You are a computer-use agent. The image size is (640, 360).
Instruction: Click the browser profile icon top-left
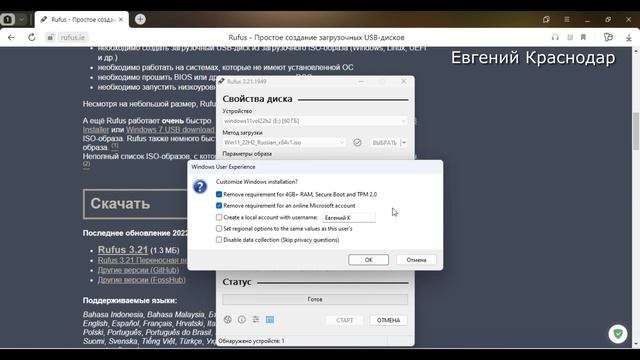coord(7,19)
